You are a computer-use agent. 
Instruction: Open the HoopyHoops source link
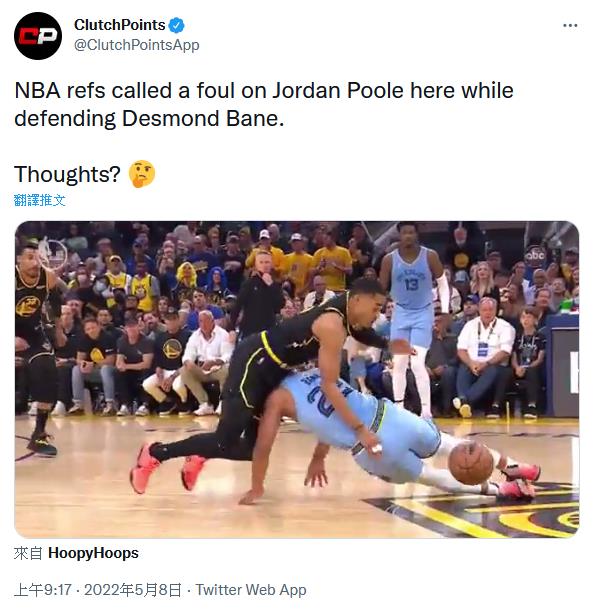click(93, 553)
